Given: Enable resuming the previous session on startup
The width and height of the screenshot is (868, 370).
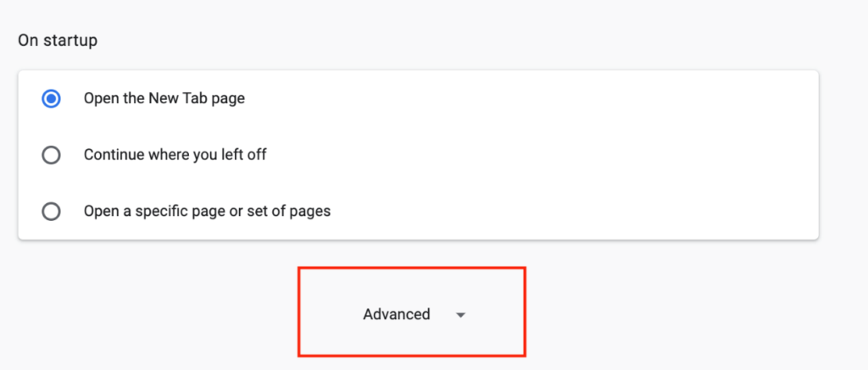Looking at the screenshot, I should (x=51, y=155).
